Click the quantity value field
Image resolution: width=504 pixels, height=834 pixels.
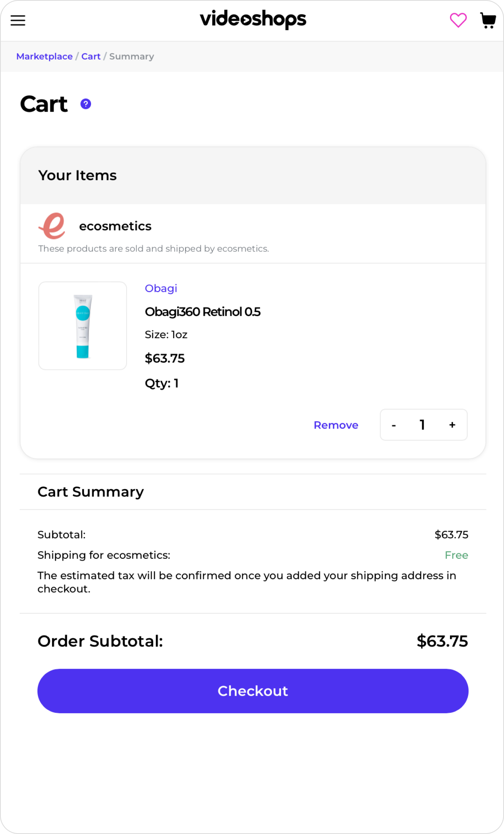[x=423, y=425]
